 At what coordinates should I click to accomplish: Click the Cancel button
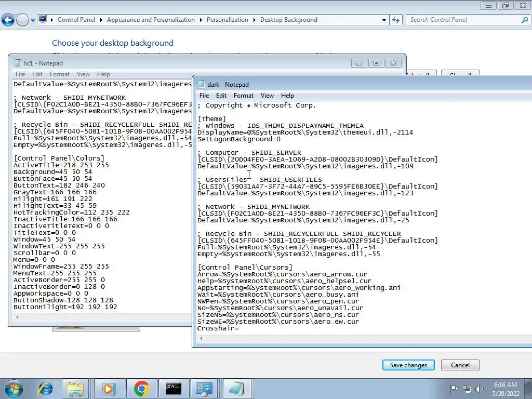point(460,365)
